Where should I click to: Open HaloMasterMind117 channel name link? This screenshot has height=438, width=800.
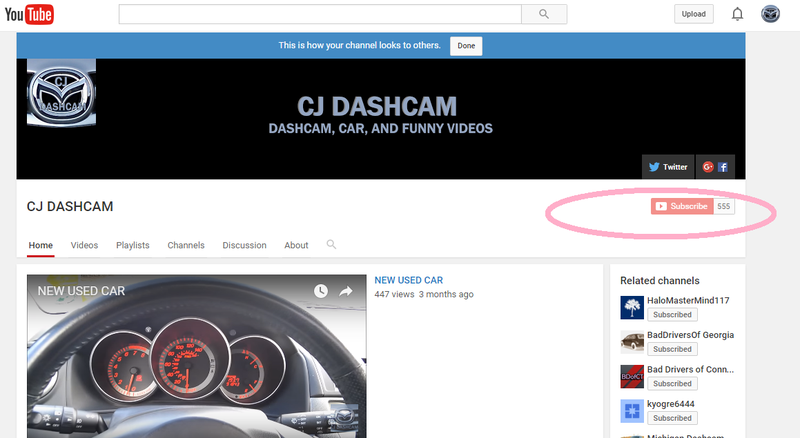point(688,301)
